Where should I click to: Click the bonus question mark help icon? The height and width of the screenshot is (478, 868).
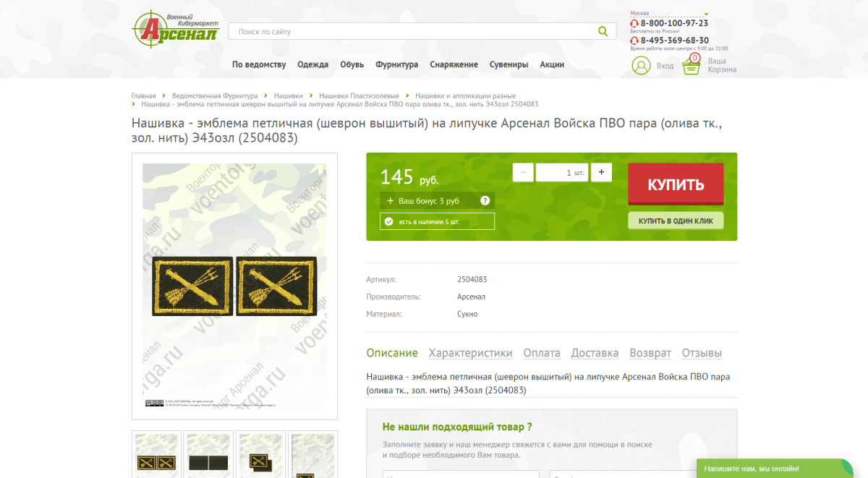pos(487,200)
